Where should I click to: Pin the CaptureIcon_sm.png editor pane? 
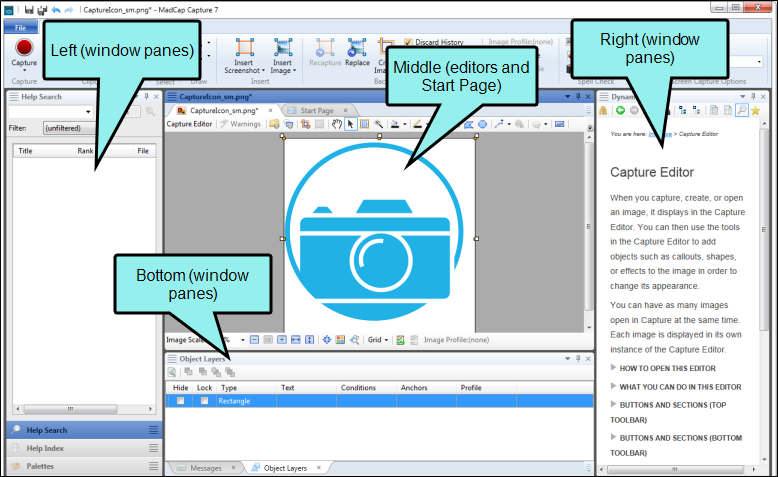coord(578,96)
